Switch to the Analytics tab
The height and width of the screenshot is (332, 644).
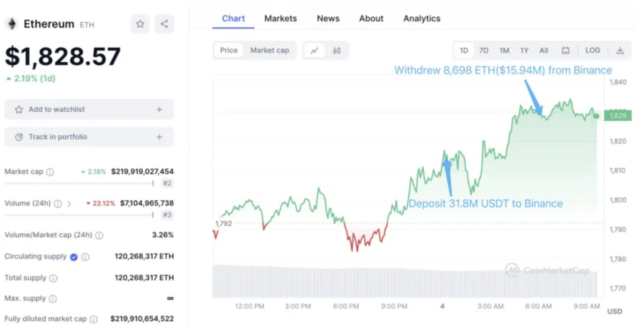coord(422,19)
